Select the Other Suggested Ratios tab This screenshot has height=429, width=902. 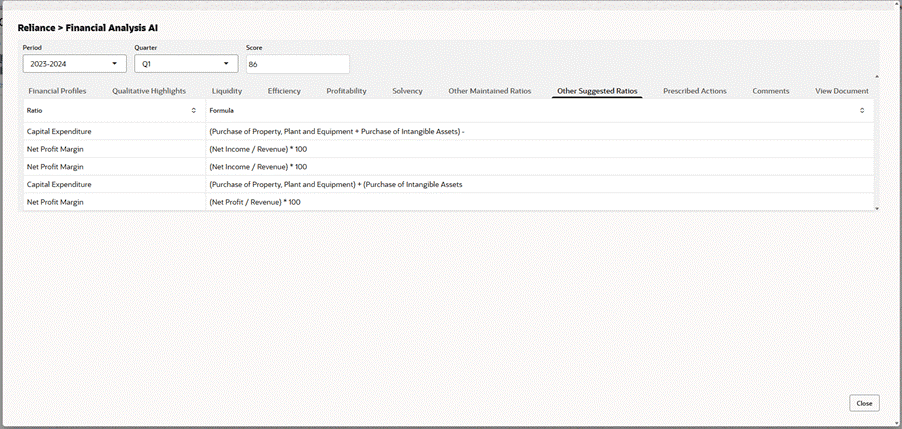[597, 91]
